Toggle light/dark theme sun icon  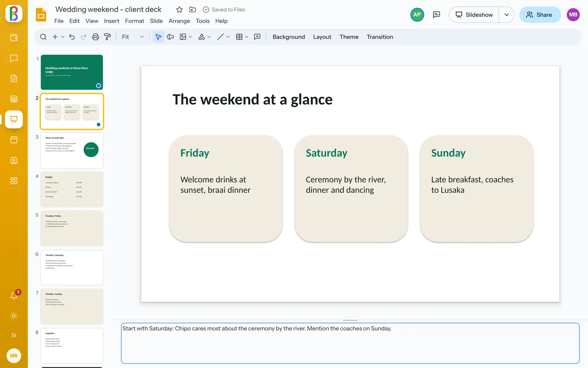[x=14, y=316]
